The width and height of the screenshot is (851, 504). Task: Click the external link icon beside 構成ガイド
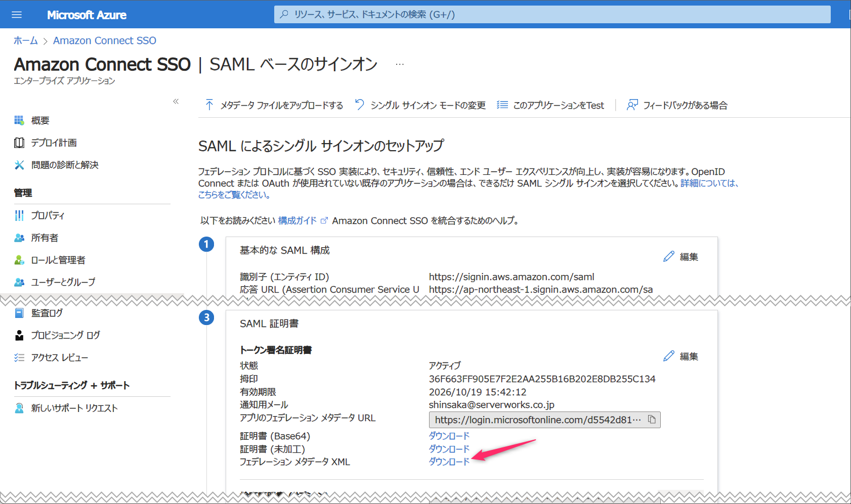(324, 220)
